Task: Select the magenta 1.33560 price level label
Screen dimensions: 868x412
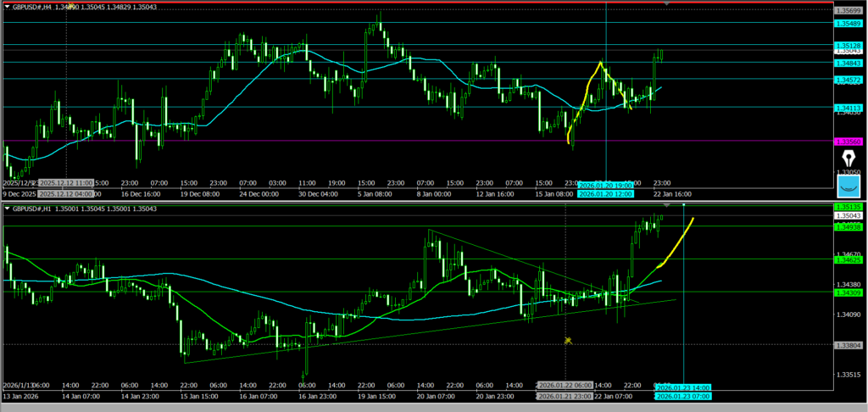Action: click(848, 142)
